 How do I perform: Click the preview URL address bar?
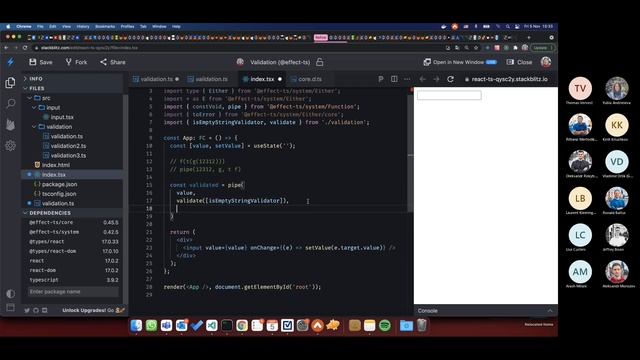tap(506, 79)
